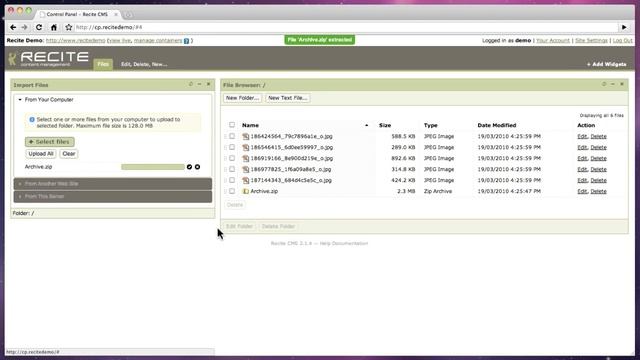This screenshot has width=640, height=360.
Task: Open the file 186919166_8e900d219e_o.jpg name
Action: pyautogui.click(x=292, y=158)
